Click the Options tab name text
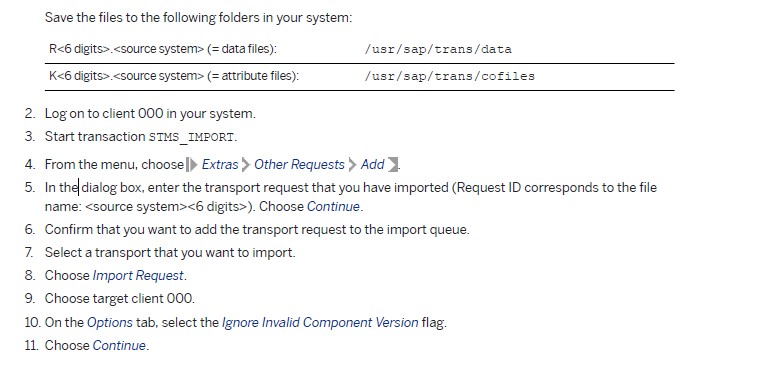The width and height of the screenshot is (769, 388). [110, 323]
